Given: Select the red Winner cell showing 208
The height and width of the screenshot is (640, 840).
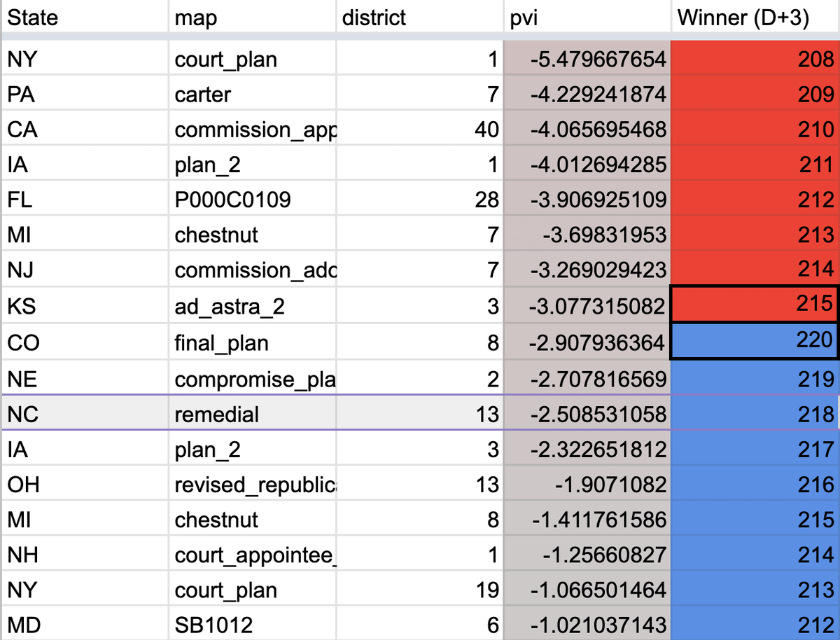Looking at the screenshot, I should click(755, 60).
